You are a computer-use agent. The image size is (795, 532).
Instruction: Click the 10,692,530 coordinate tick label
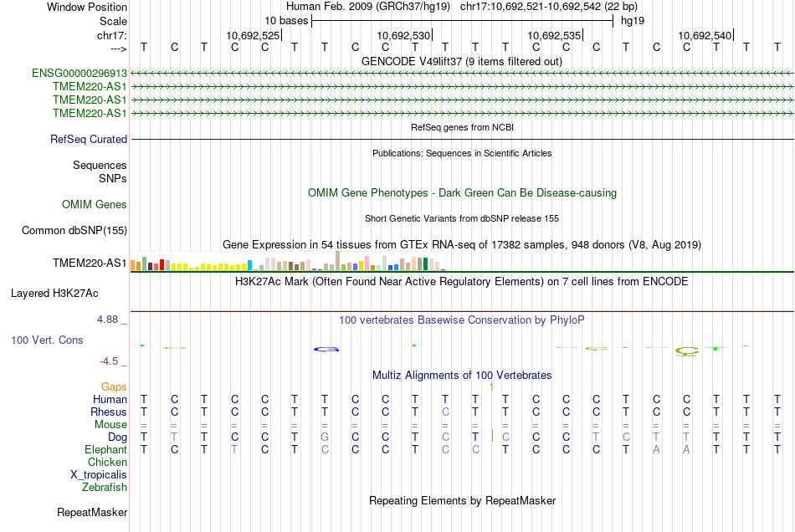(403, 35)
